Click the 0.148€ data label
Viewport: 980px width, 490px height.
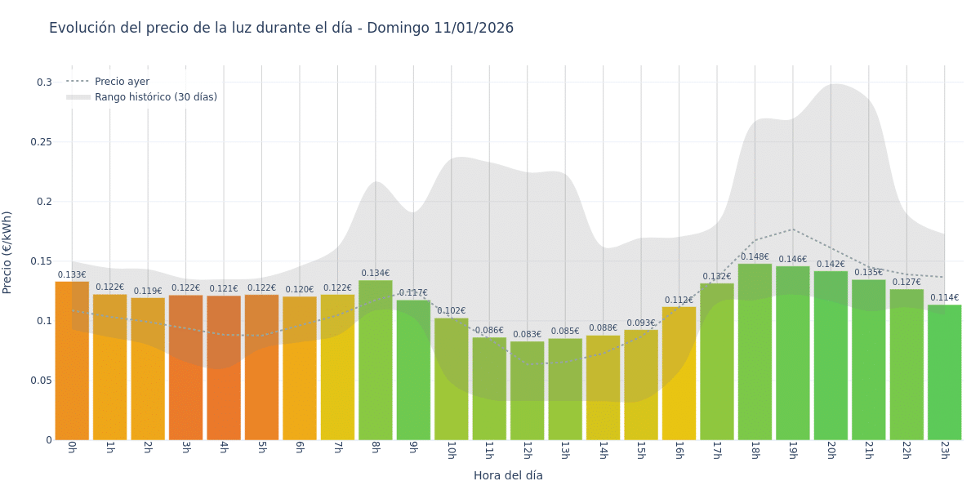[x=755, y=256]
